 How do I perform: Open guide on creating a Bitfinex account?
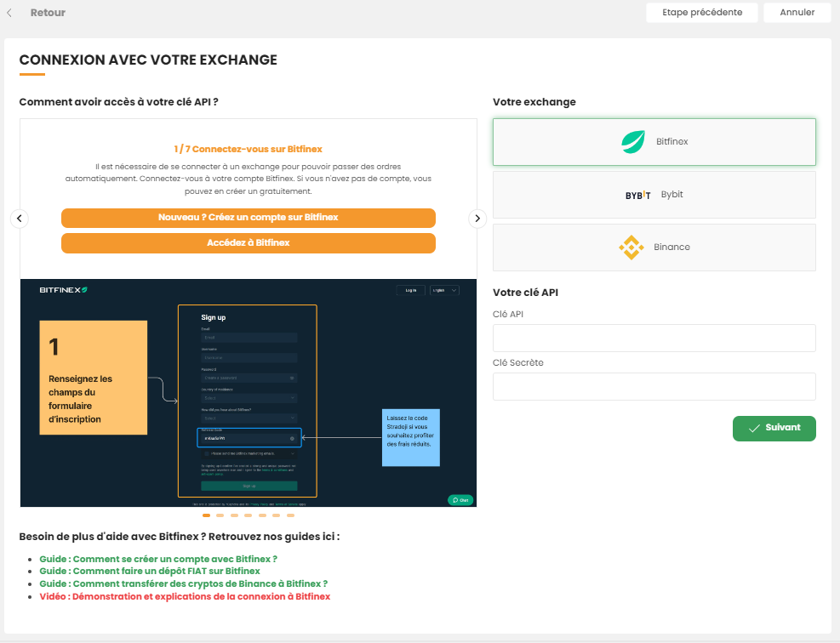tap(158, 559)
